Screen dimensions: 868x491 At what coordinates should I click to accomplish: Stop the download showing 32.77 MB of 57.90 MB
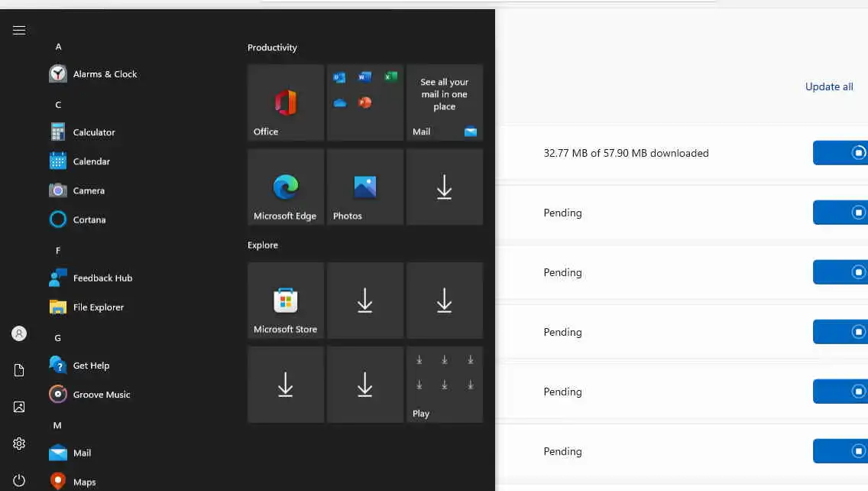click(x=840, y=153)
